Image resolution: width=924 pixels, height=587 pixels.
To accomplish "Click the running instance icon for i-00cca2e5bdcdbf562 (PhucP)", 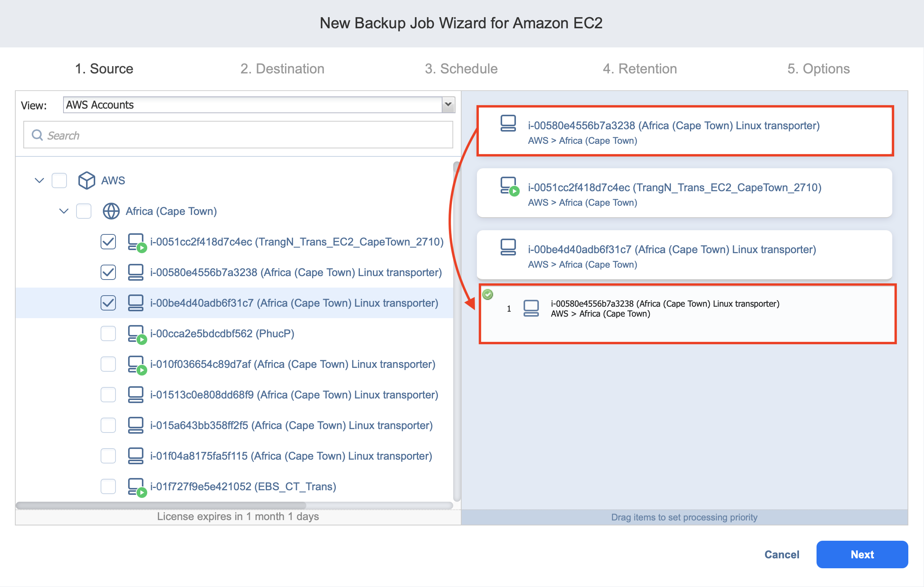I will [x=136, y=333].
